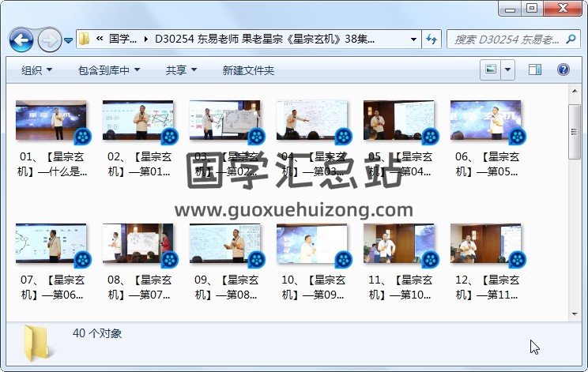Screen dimensions: 588x372
Task: Select video thumbnail 12、第11...
Action: (x=487, y=244)
